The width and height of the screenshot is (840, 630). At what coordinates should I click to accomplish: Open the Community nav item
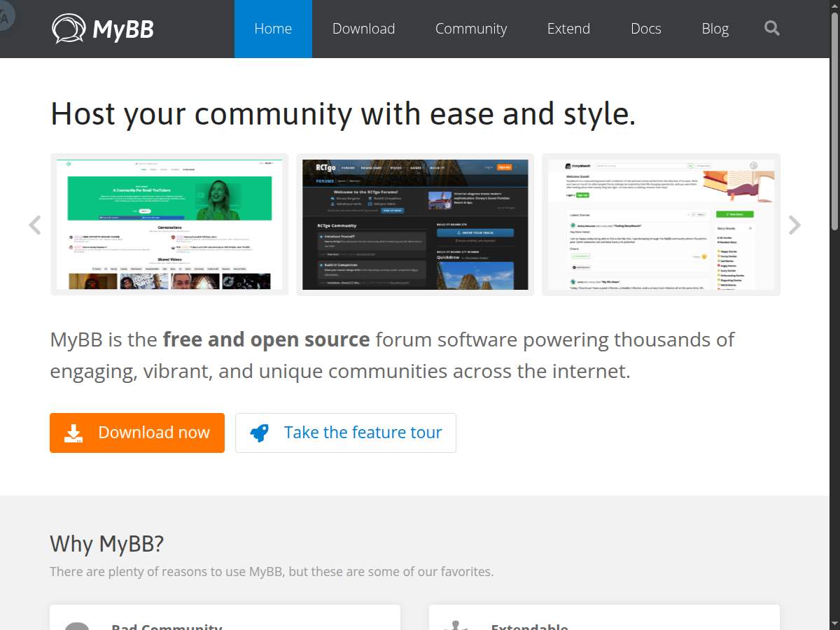pos(471,29)
